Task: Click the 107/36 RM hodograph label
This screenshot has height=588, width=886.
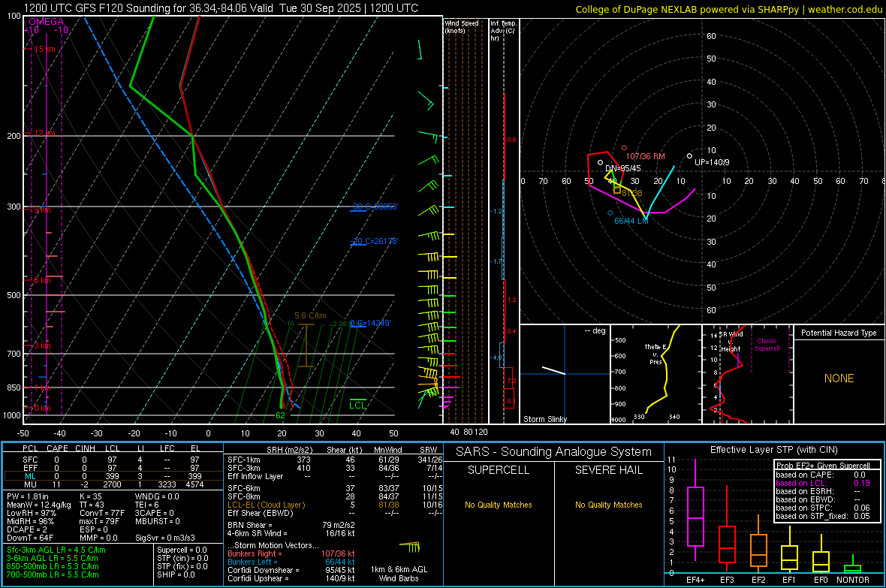Action: pyautogui.click(x=645, y=157)
